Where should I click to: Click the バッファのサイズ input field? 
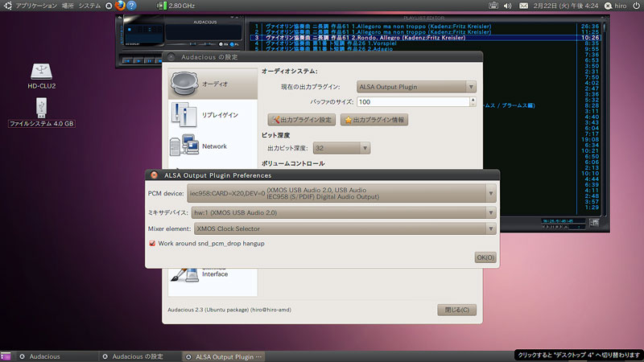tap(413, 102)
